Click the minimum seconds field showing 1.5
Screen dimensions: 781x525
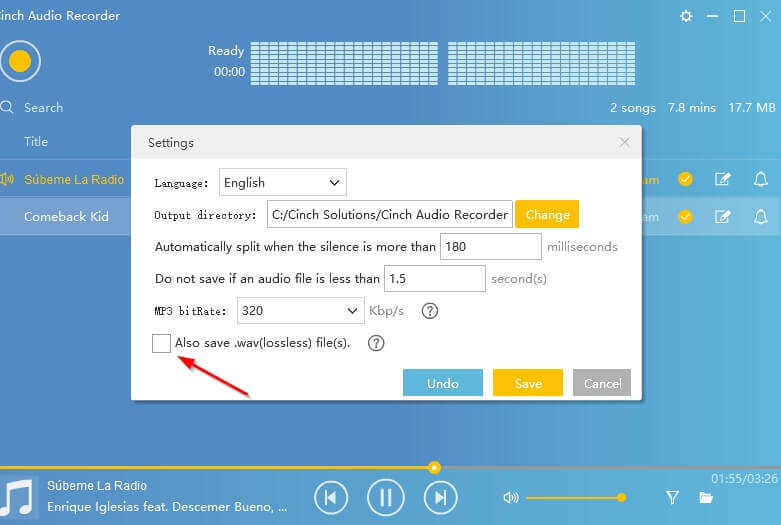coord(435,278)
